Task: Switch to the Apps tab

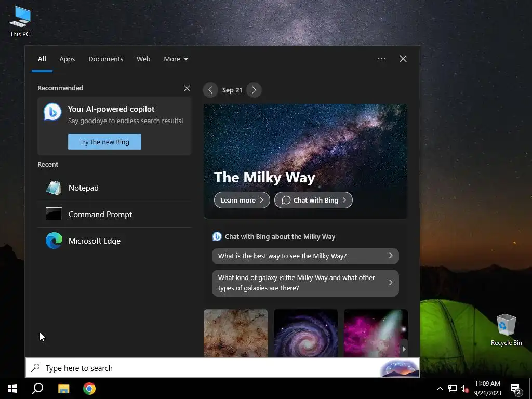Action: [x=67, y=59]
